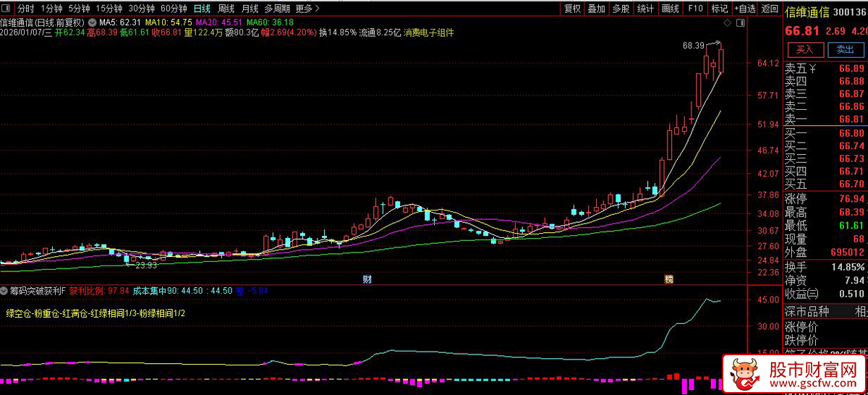Image resolution: width=868 pixels, height=395 pixels.
Task: Select the 深市品种 tab
Action: (807, 312)
